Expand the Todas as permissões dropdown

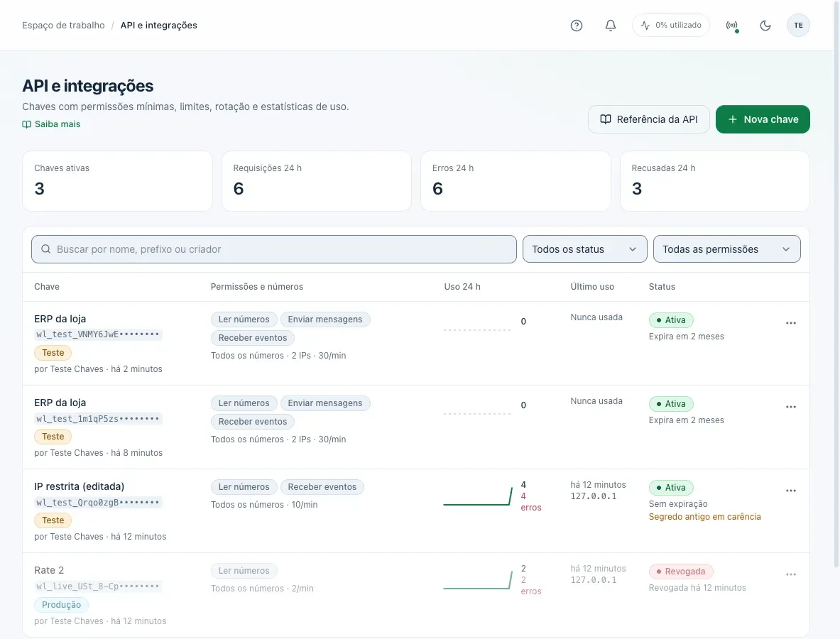[727, 249]
